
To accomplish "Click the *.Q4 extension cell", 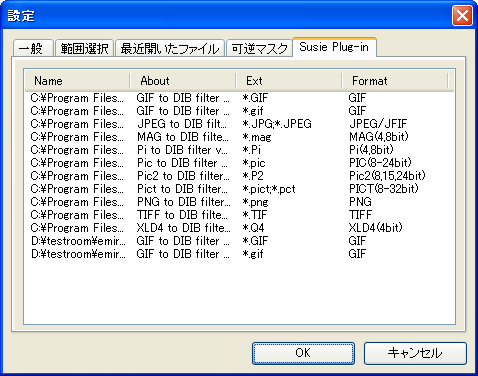I will pos(254,228).
